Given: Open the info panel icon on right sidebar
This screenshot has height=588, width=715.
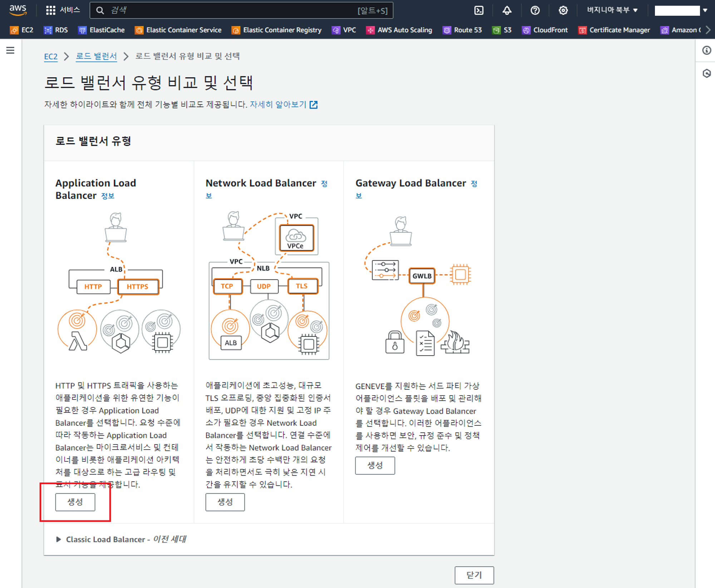Looking at the screenshot, I should click(706, 50).
